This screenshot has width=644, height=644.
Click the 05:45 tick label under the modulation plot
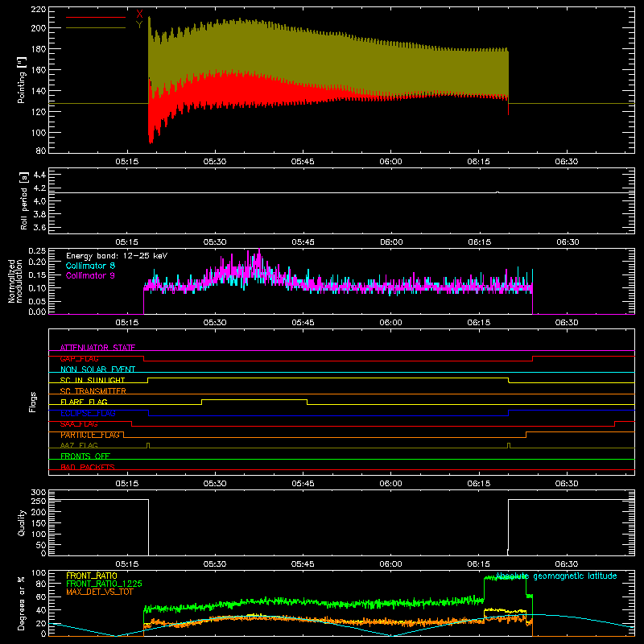point(303,323)
